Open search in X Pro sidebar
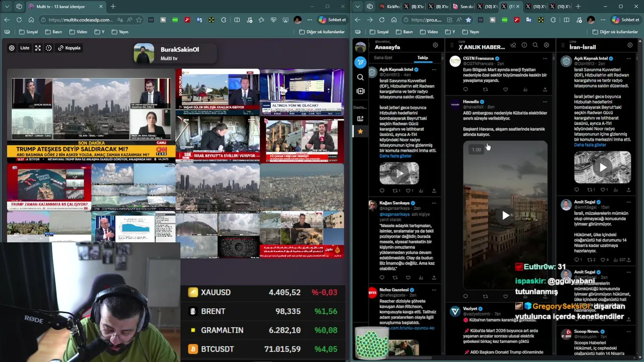 coord(360,77)
